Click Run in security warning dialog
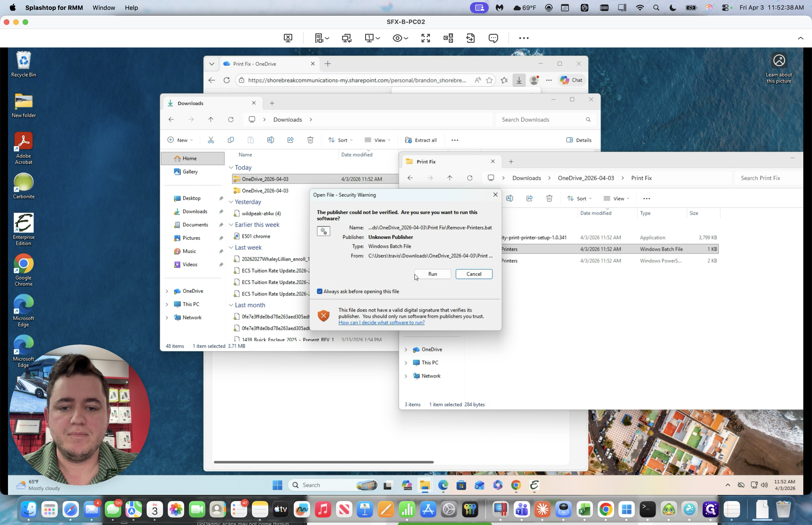 pos(432,274)
